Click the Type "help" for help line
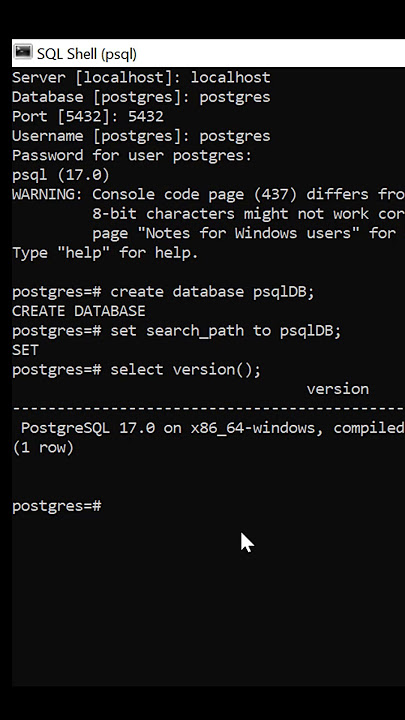Image resolution: width=405 pixels, height=720 pixels. (x=105, y=253)
